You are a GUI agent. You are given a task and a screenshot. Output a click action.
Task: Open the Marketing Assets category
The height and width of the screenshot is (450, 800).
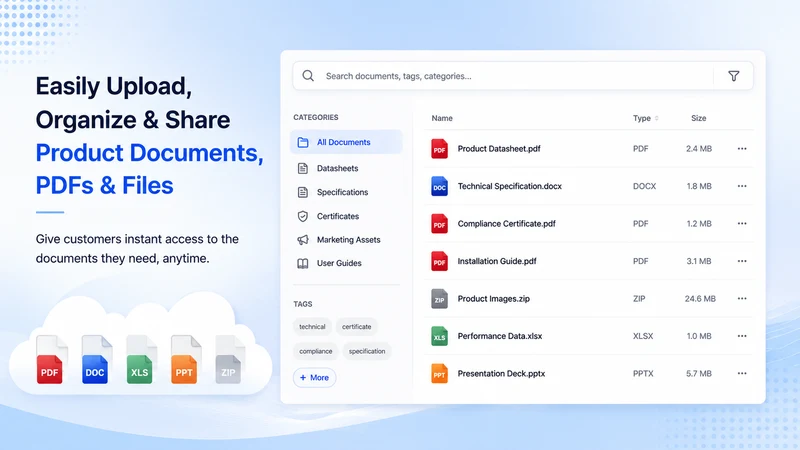(x=346, y=240)
